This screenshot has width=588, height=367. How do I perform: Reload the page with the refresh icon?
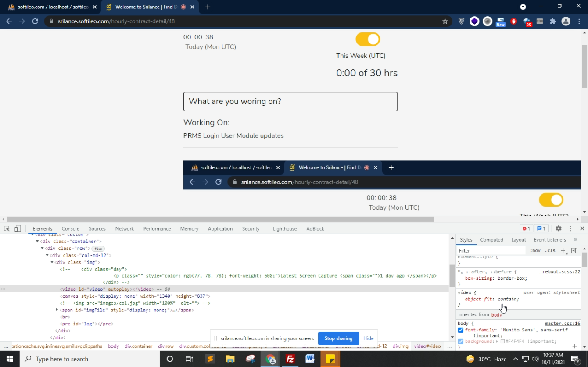(x=35, y=21)
